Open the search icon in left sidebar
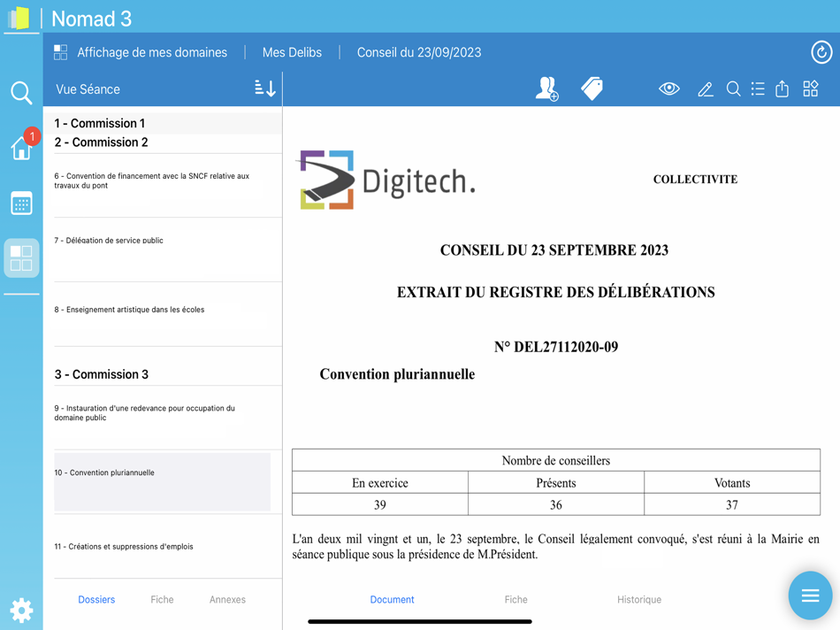 [x=21, y=93]
